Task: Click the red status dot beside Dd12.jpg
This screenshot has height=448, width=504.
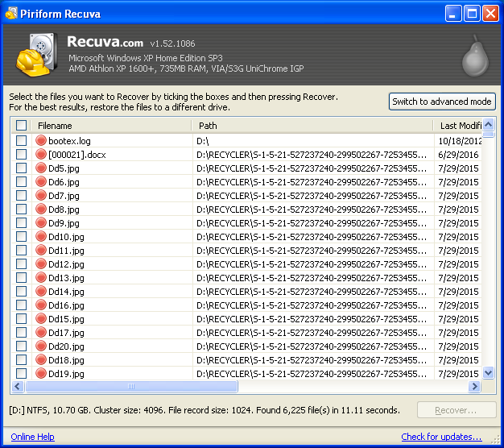Action: pyautogui.click(x=41, y=263)
